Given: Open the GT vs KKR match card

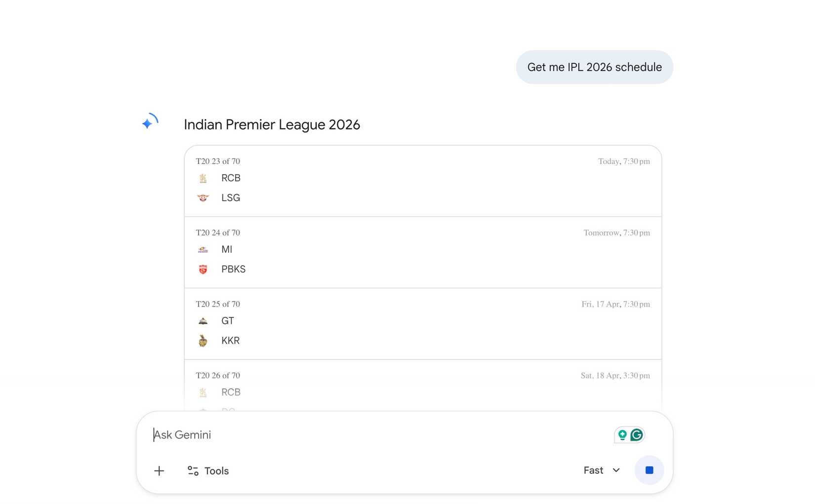Looking at the screenshot, I should [x=423, y=324].
